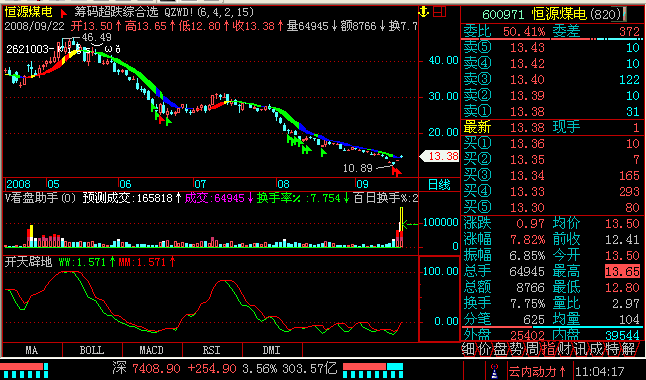Select the DMI indicator tab
This screenshot has height=380, width=646.
pyautogui.click(x=272, y=350)
